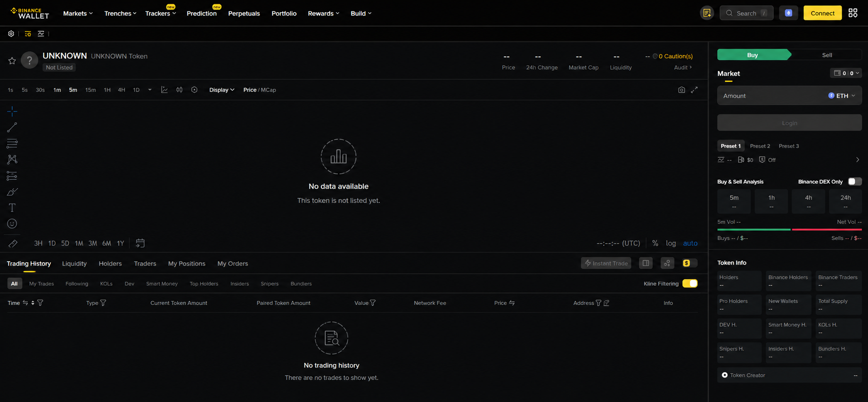Open the emoji sticker tool
Image resolution: width=868 pixels, height=402 pixels.
tap(12, 224)
